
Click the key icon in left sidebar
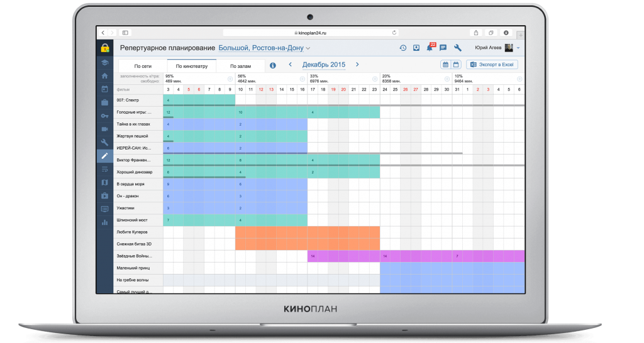click(104, 116)
